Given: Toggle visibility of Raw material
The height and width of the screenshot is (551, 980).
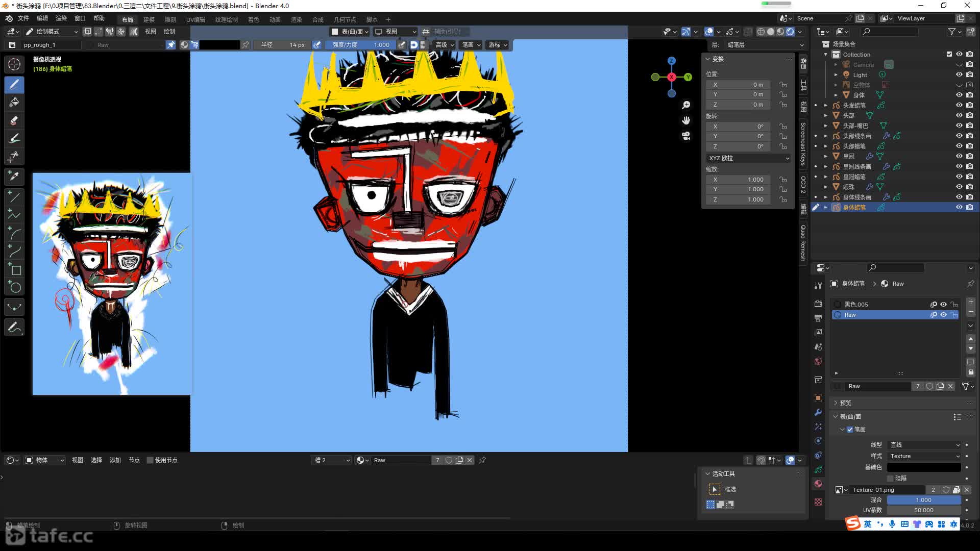Looking at the screenshot, I should tap(944, 315).
